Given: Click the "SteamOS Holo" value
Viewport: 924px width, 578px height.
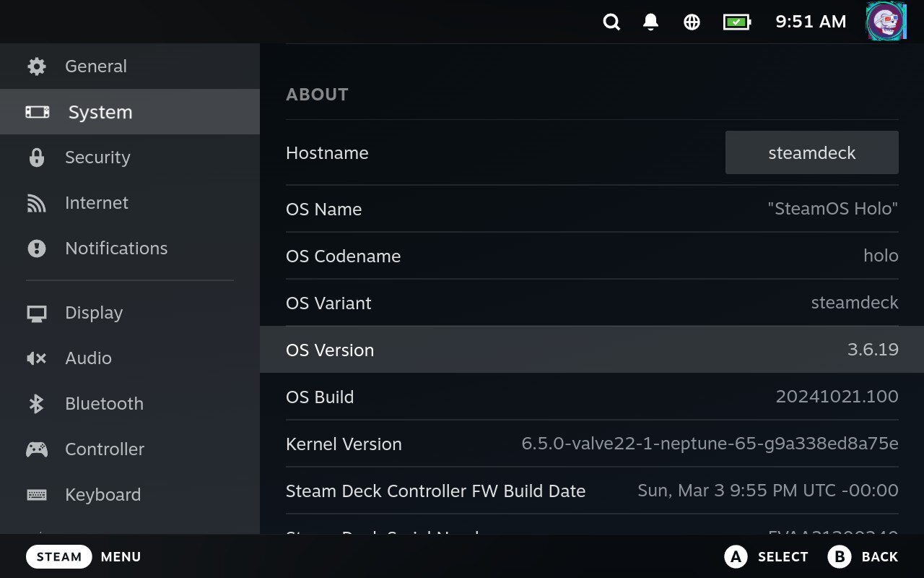Looking at the screenshot, I should (x=833, y=210).
